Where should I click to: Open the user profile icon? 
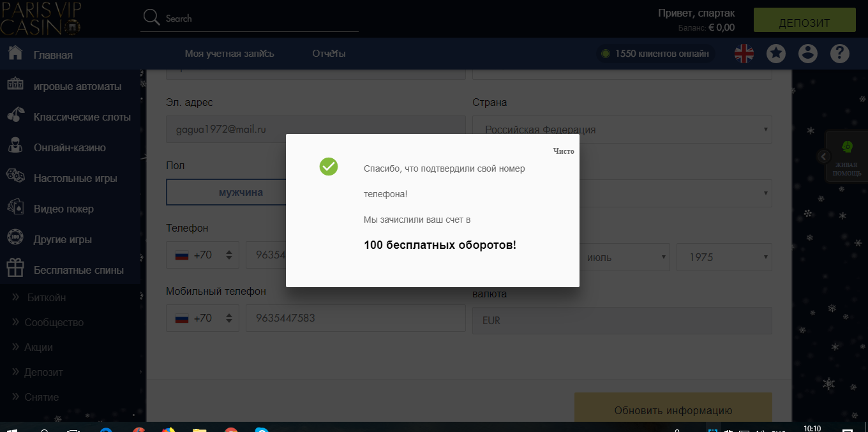point(808,54)
